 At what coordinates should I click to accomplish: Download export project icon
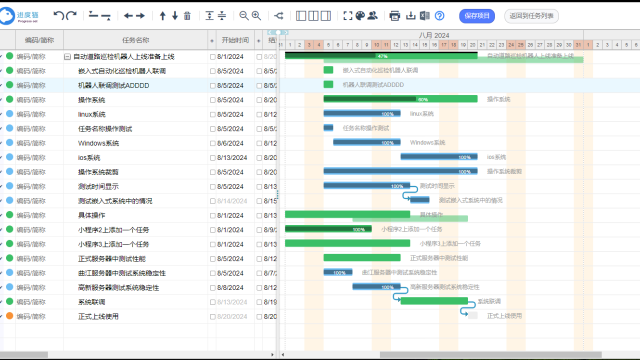pyautogui.click(x=411, y=16)
